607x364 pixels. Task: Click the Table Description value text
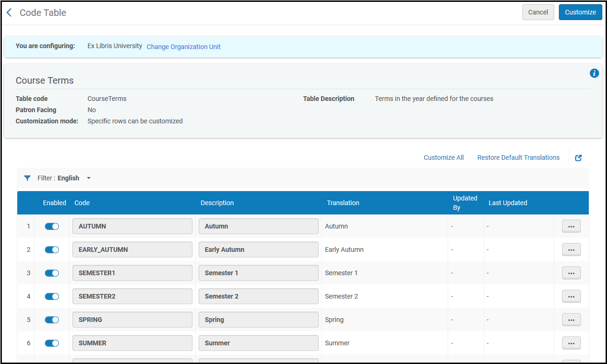434,99
